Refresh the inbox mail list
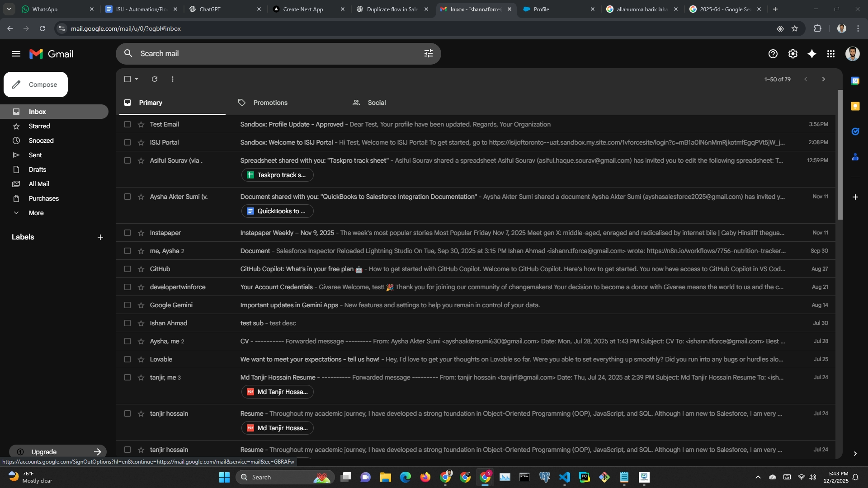The width and height of the screenshot is (868, 488). pos(155,79)
